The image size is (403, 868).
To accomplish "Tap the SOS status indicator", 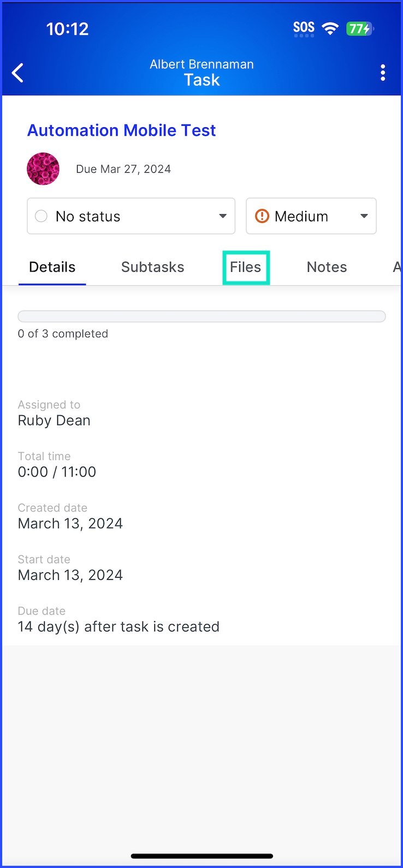I will pos(304,28).
